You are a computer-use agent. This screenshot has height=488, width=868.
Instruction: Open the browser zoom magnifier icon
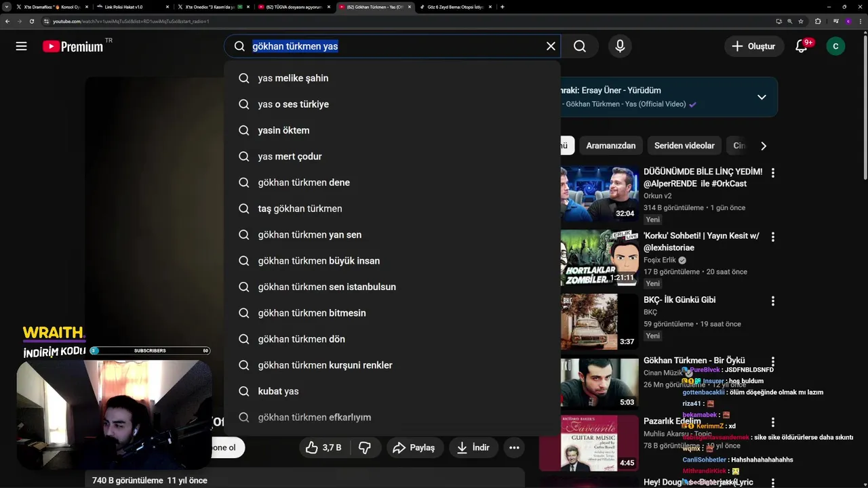click(789, 21)
